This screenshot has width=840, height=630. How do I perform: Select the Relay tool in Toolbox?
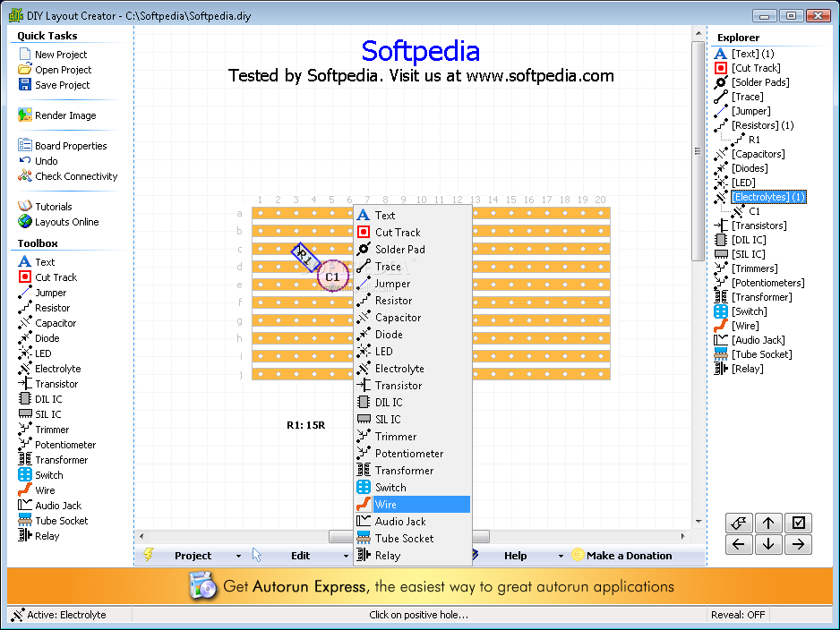pyautogui.click(x=39, y=536)
